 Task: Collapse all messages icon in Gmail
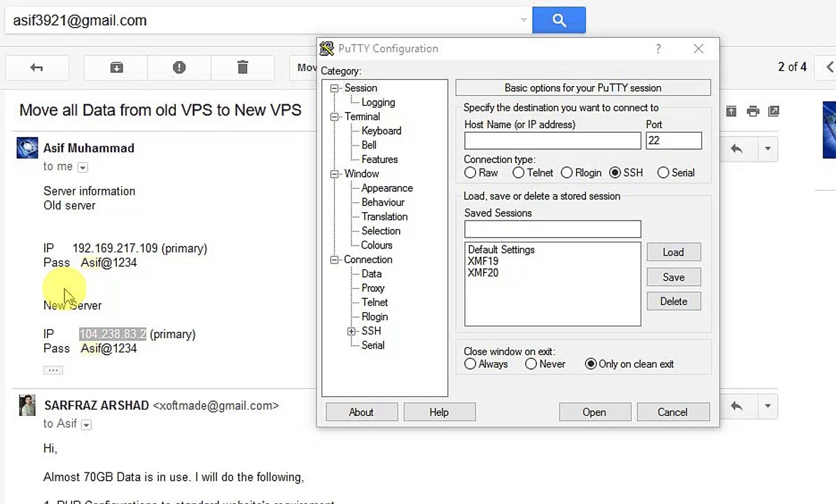[x=731, y=111]
